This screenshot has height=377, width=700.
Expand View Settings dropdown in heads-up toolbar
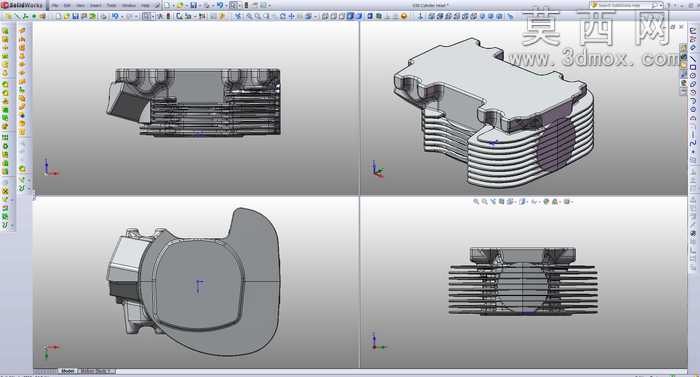[573, 202]
